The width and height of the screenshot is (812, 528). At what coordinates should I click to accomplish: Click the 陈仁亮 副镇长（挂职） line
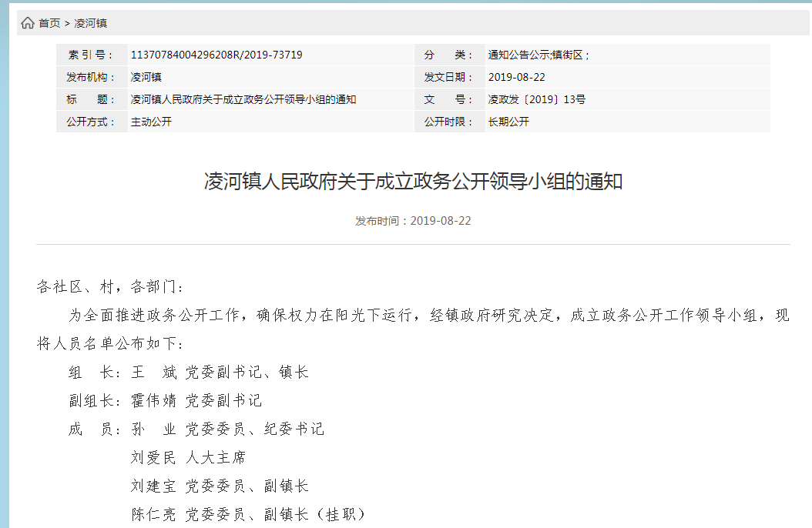pos(249,514)
